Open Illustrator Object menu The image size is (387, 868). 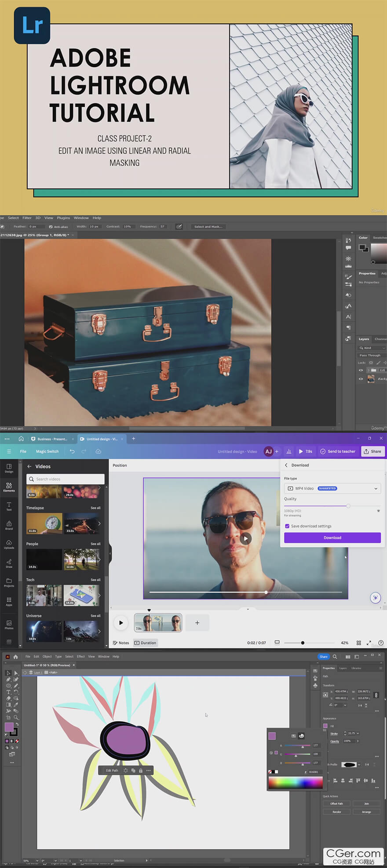47,657
